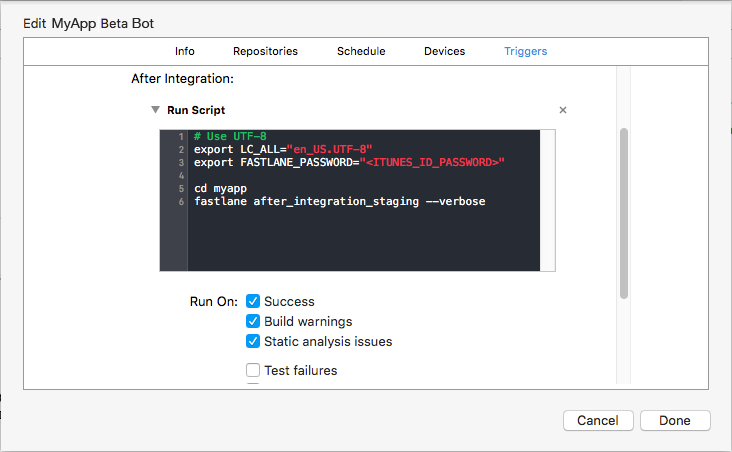
Task: Switch to the Info tab
Action: click(x=185, y=51)
